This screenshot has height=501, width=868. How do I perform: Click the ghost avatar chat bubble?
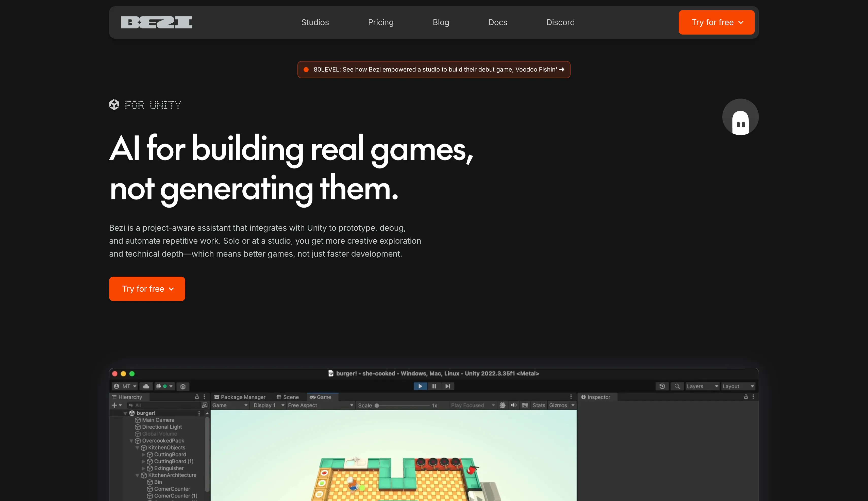740,117
